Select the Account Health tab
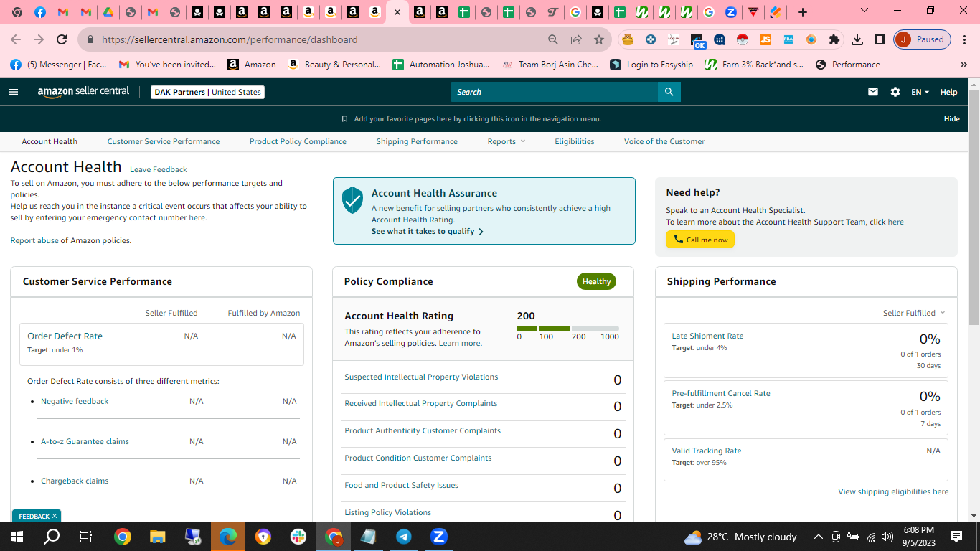980x551 pixels. 50,141
